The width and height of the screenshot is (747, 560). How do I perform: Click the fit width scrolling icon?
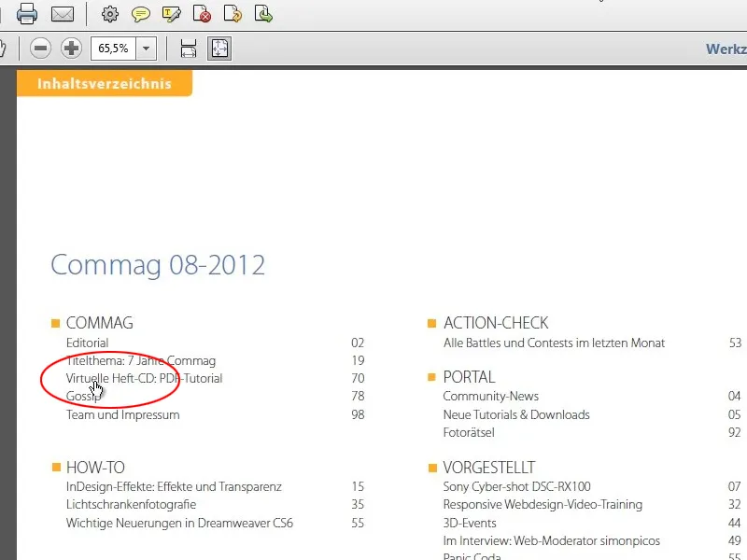point(189,49)
